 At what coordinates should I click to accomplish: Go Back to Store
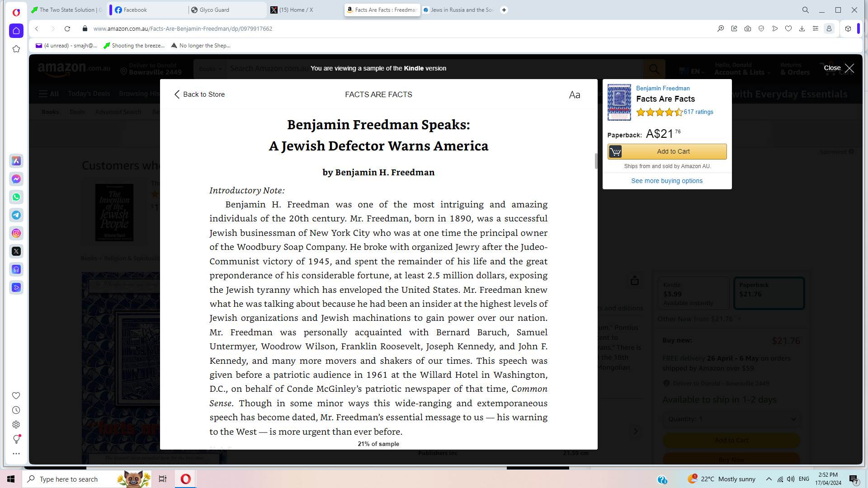pyautogui.click(x=199, y=94)
